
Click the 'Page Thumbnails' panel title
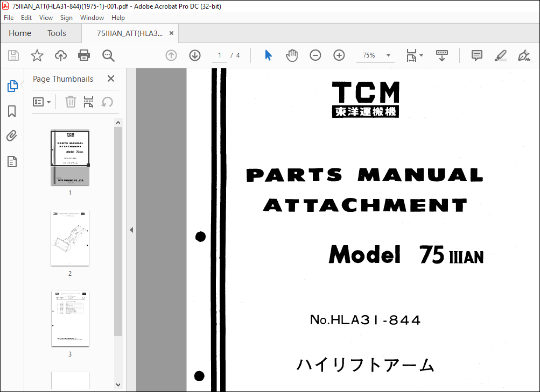tap(63, 79)
